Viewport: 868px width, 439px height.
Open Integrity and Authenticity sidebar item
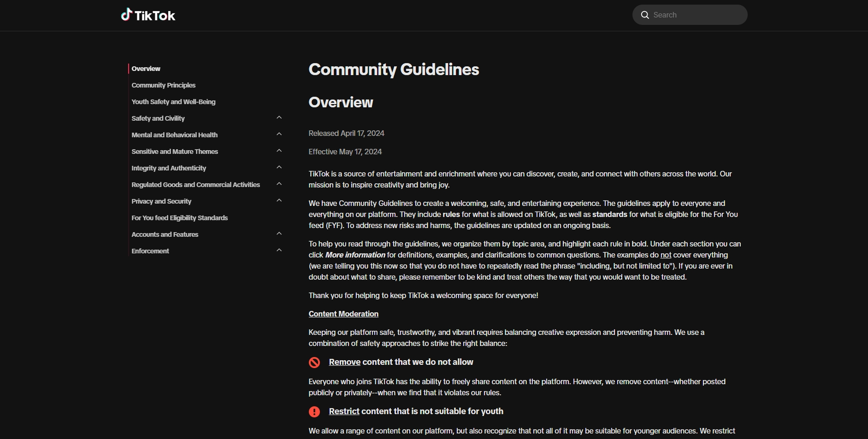[169, 168]
